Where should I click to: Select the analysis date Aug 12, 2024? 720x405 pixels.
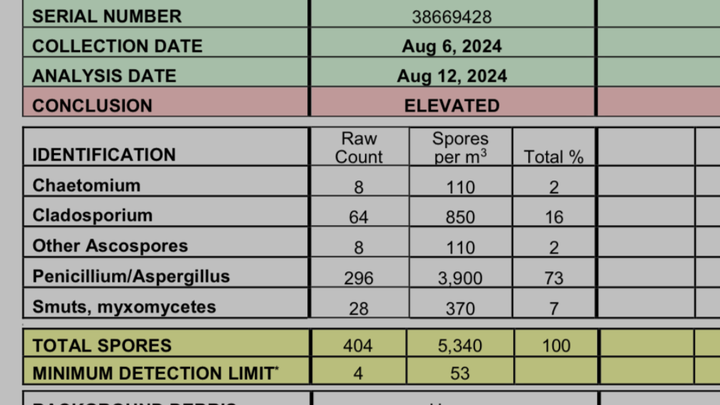click(452, 76)
